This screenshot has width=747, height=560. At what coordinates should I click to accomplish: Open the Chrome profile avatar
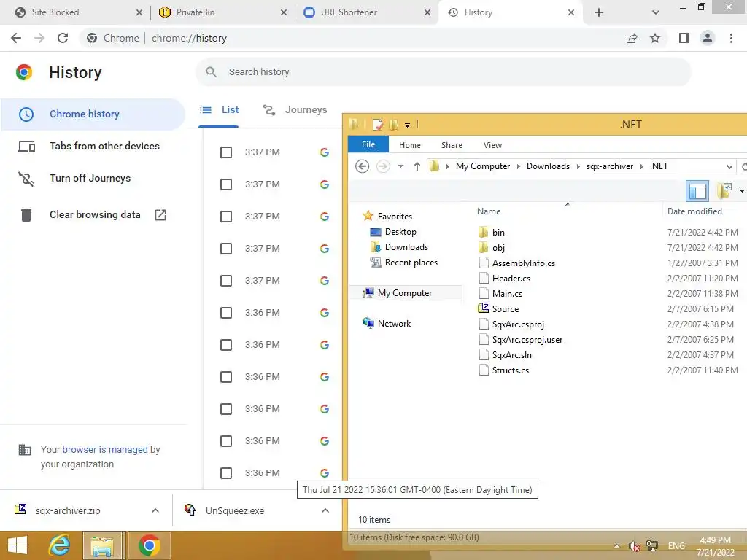[x=708, y=38]
